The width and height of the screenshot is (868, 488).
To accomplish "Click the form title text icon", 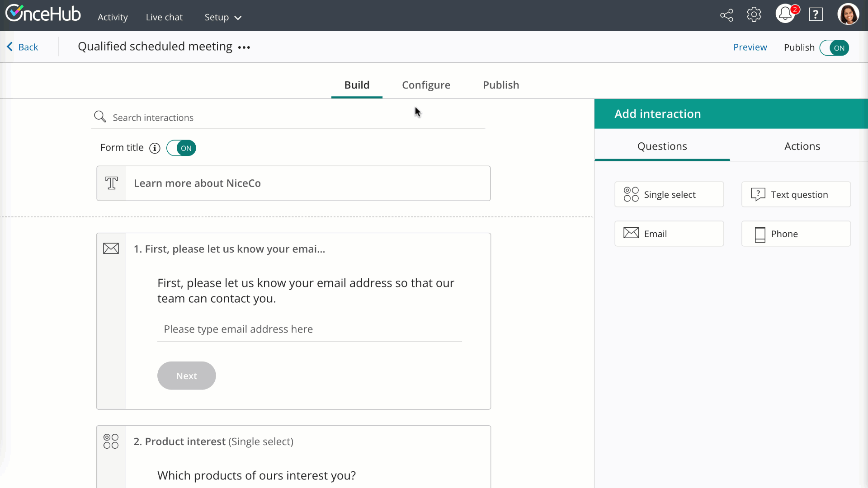I will click(112, 183).
